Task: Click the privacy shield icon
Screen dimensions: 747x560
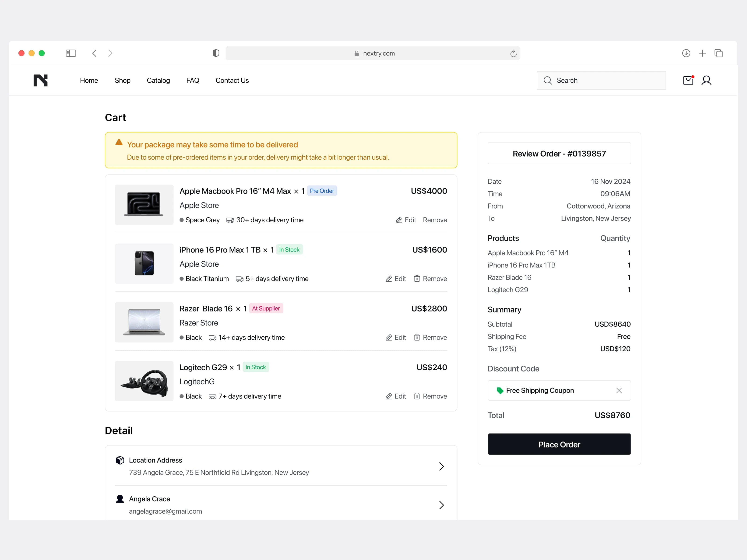Action: 216,53
